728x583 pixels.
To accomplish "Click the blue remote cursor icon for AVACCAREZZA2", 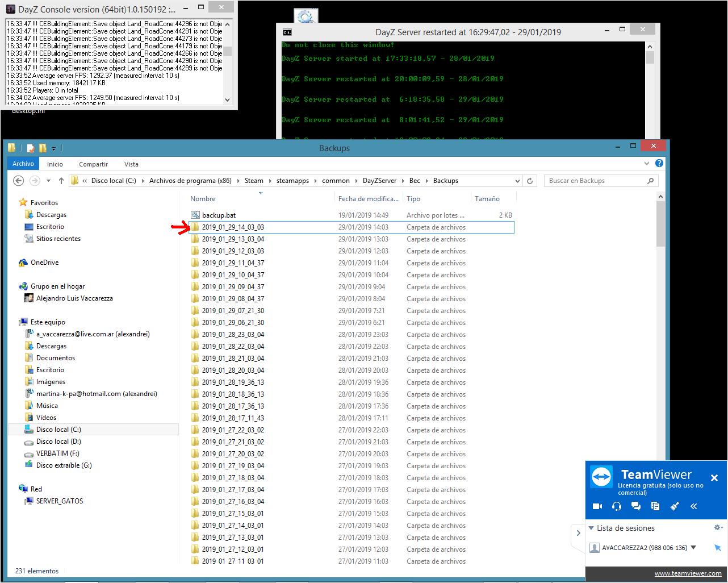I will coord(718,548).
